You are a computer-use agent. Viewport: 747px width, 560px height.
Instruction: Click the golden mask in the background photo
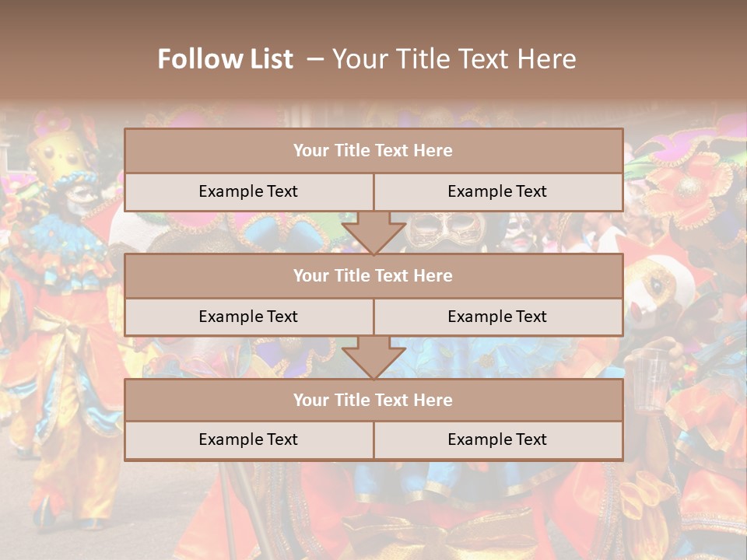446,229
